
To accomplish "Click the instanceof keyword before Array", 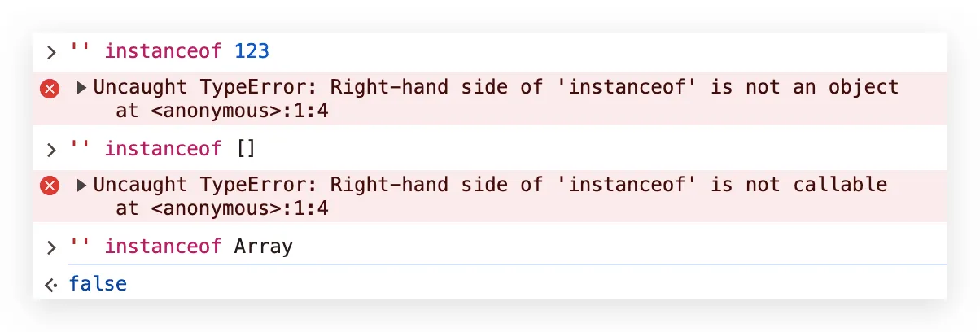I will [163, 246].
